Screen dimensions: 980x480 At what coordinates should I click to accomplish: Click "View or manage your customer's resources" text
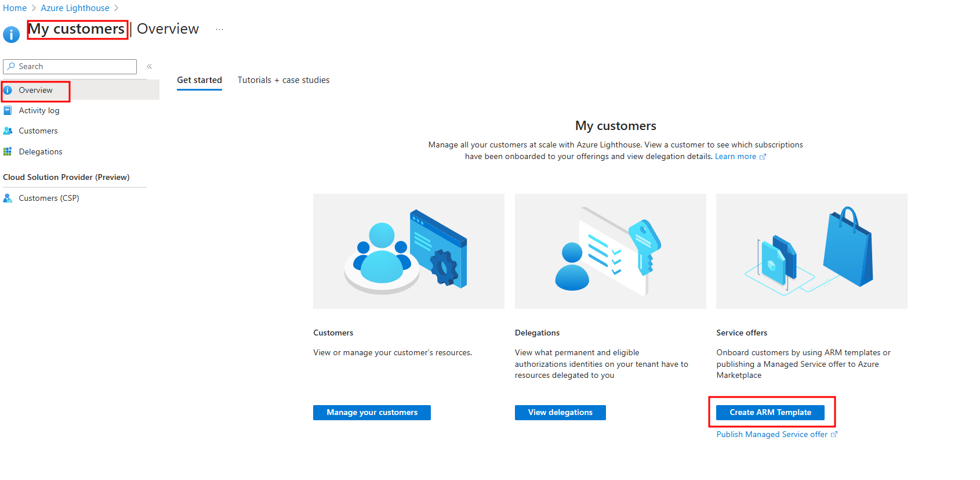click(x=393, y=352)
